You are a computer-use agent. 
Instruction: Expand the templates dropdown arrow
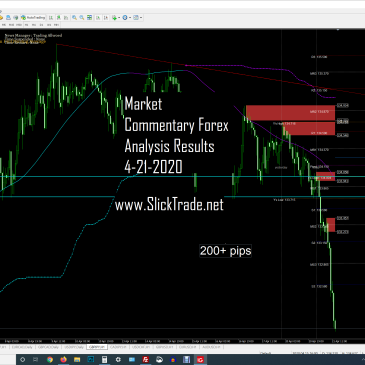coord(141,18)
